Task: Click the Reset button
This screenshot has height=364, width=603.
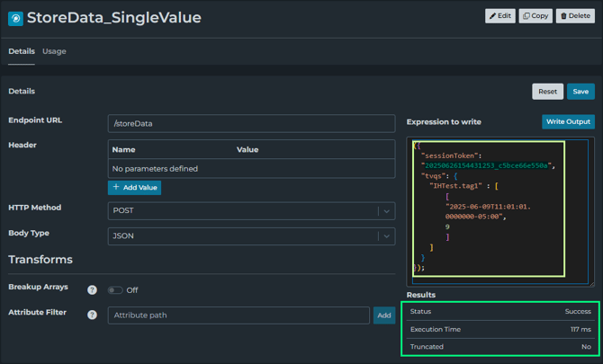Action: [547, 92]
